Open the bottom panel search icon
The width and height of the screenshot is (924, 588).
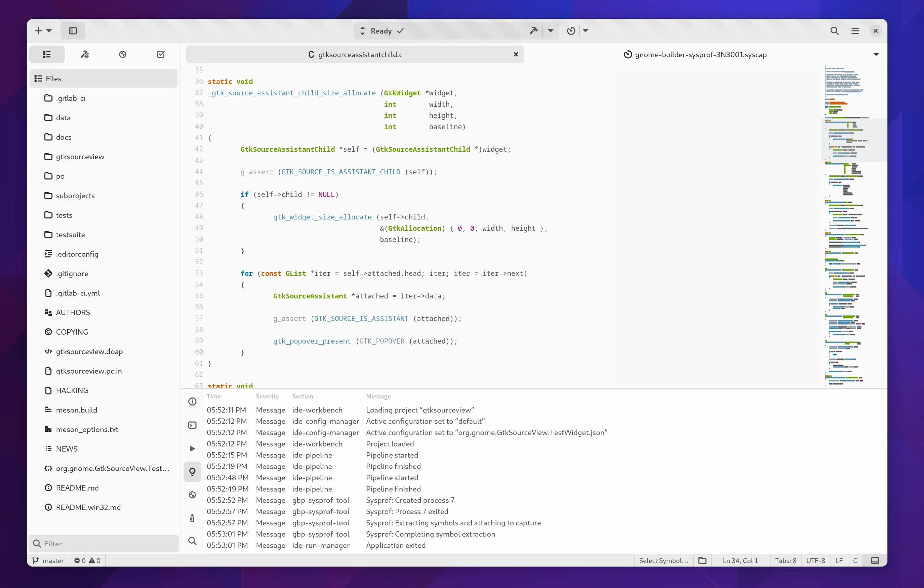pyautogui.click(x=192, y=541)
